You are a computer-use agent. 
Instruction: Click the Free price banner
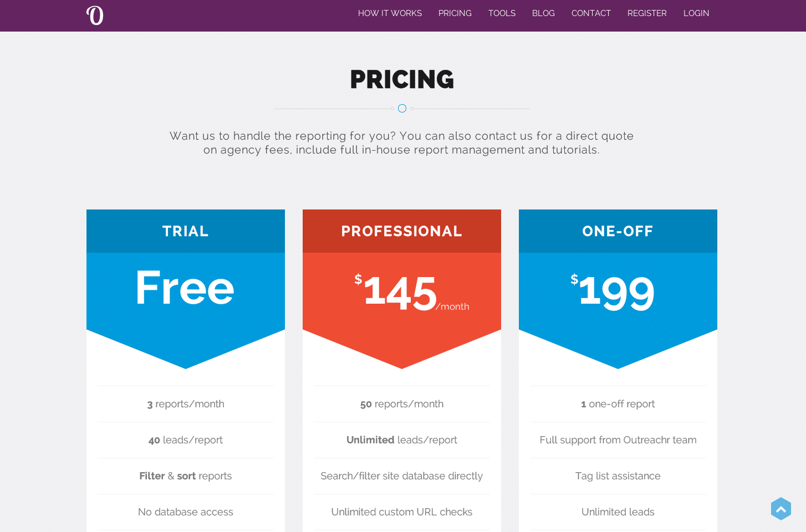(x=185, y=288)
